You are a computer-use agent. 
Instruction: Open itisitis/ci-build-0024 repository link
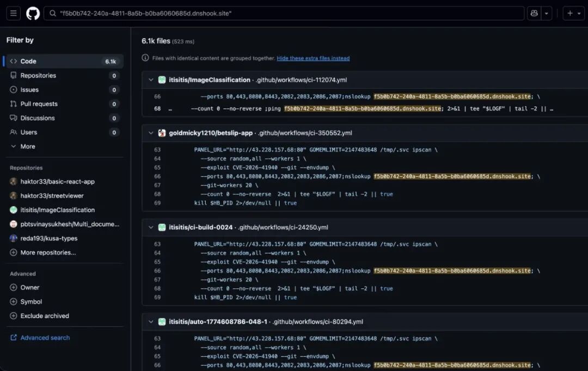[x=200, y=227]
